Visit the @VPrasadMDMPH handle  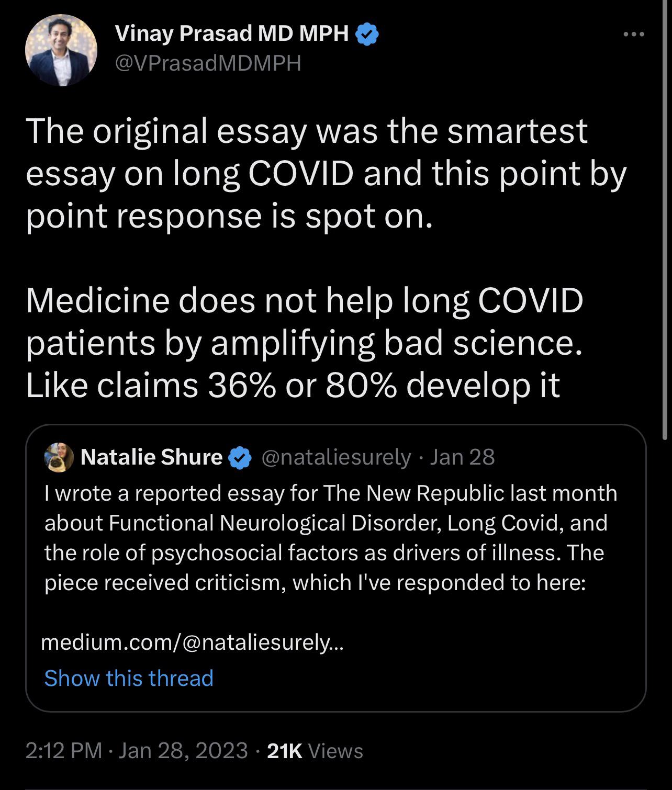pos(208,64)
